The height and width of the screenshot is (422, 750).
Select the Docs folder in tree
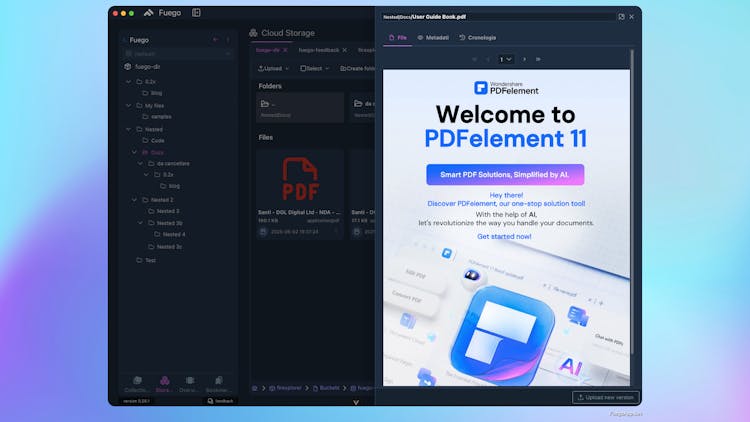tap(153, 152)
